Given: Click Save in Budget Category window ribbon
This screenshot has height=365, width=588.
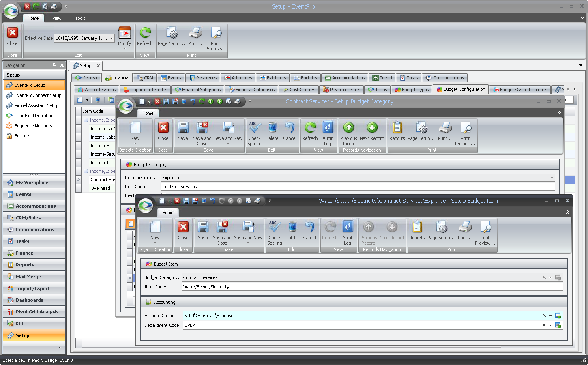Looking at the screenshot, I should click(x=183, y=132).
